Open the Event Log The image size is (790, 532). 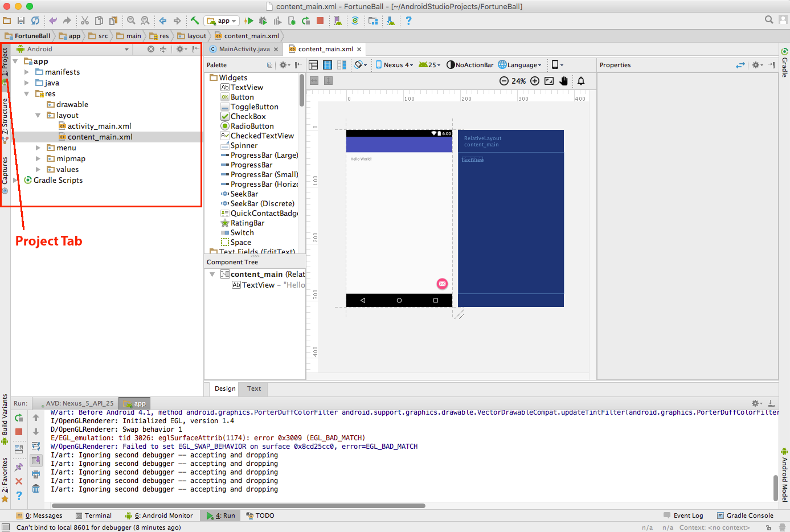[x=683, y=515]
